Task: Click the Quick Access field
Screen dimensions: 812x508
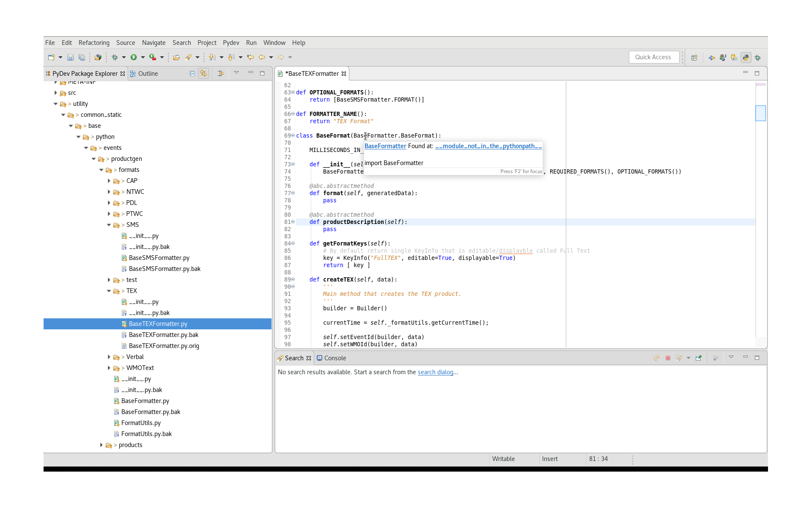Action: [x=654, y=57]
